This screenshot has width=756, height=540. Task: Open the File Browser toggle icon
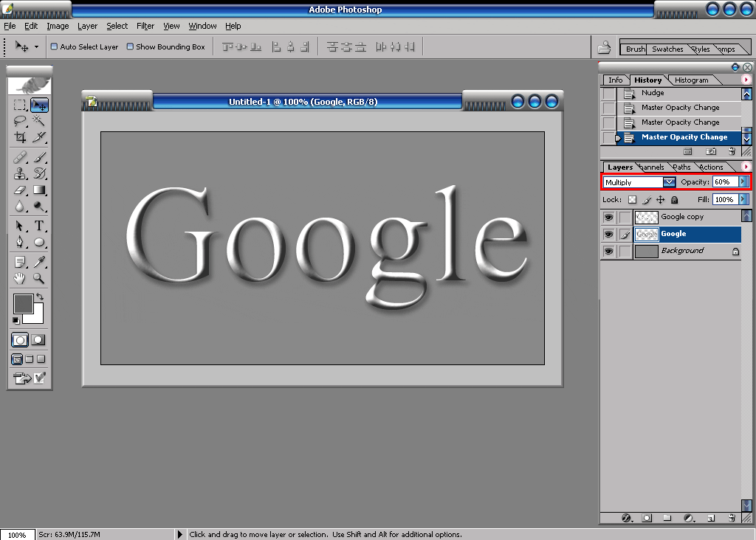tap(604, 47)
